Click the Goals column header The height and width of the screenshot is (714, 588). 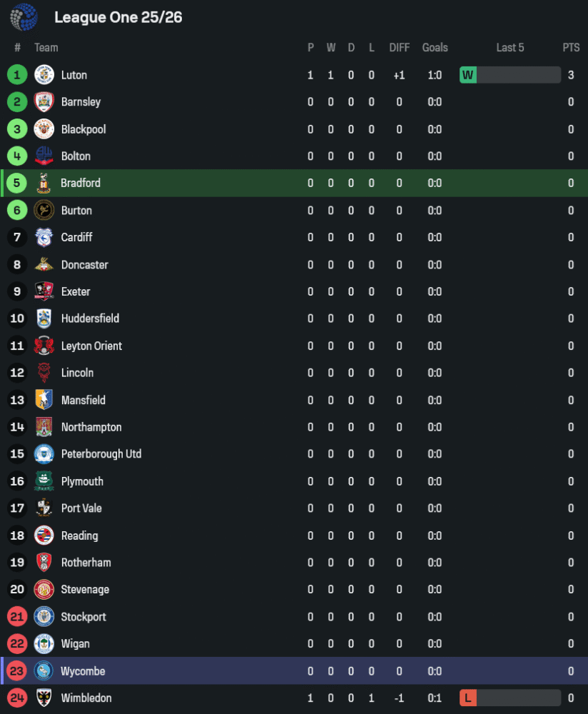435,48
